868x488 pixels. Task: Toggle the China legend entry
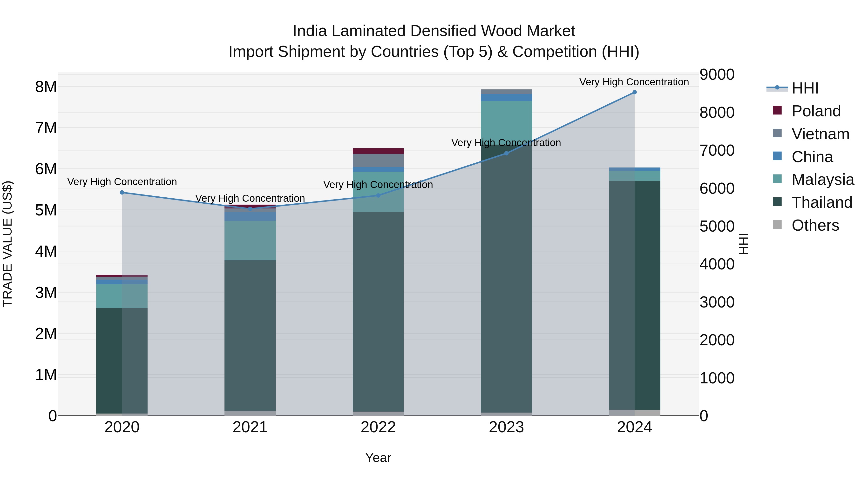coord(803,157)
